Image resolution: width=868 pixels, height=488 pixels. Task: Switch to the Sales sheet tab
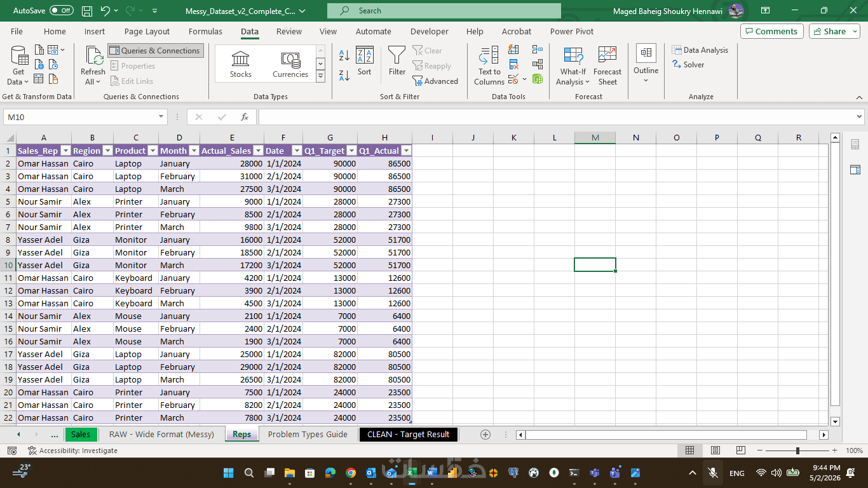[81, 434]
